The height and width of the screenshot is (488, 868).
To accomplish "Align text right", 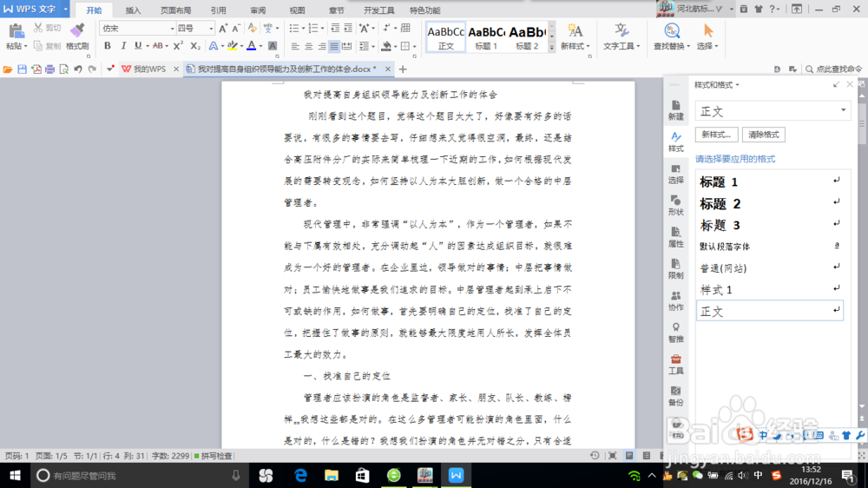I will click(321, 47).
